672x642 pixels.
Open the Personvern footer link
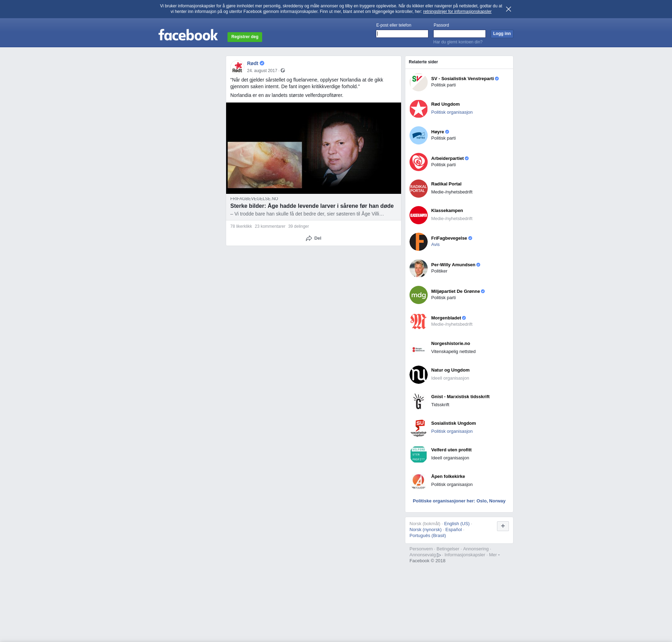click(421, 549)
